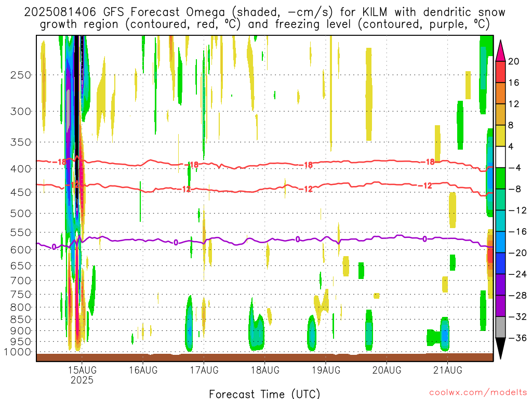Click the 700 pressure level label

(21, 281)
